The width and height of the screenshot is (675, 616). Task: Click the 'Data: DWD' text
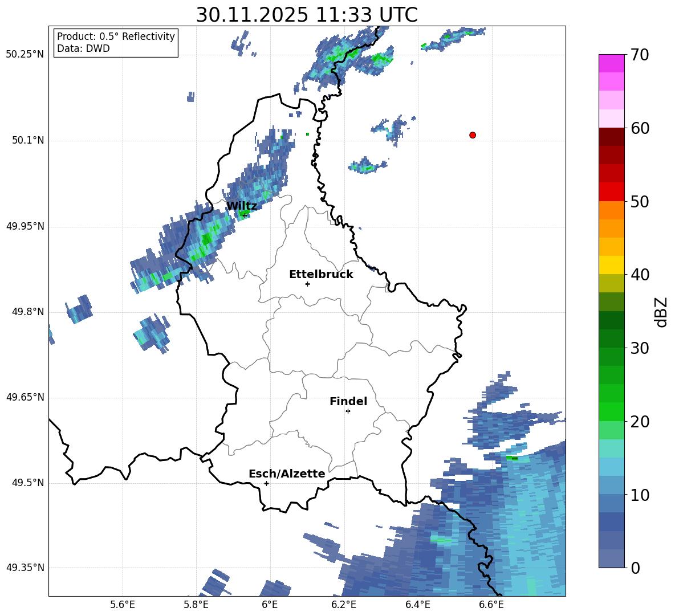83,48
